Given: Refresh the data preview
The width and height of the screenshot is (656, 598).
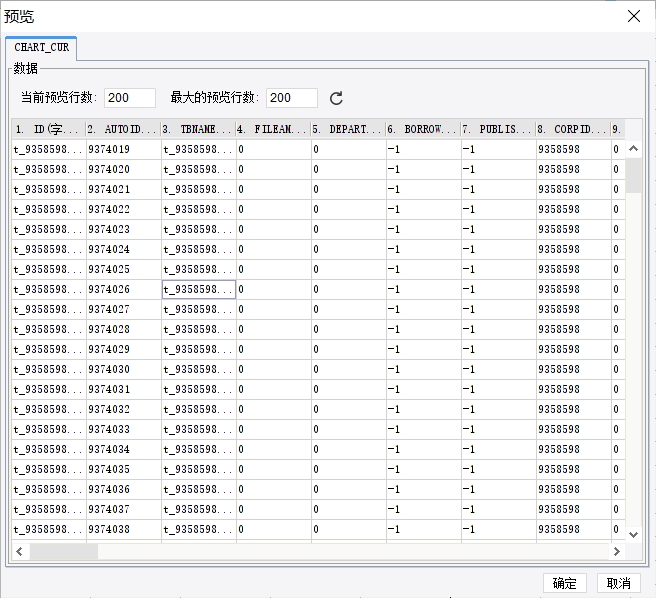Looking at the screenshot, I should pyautogui.click(x=336, y=98).
